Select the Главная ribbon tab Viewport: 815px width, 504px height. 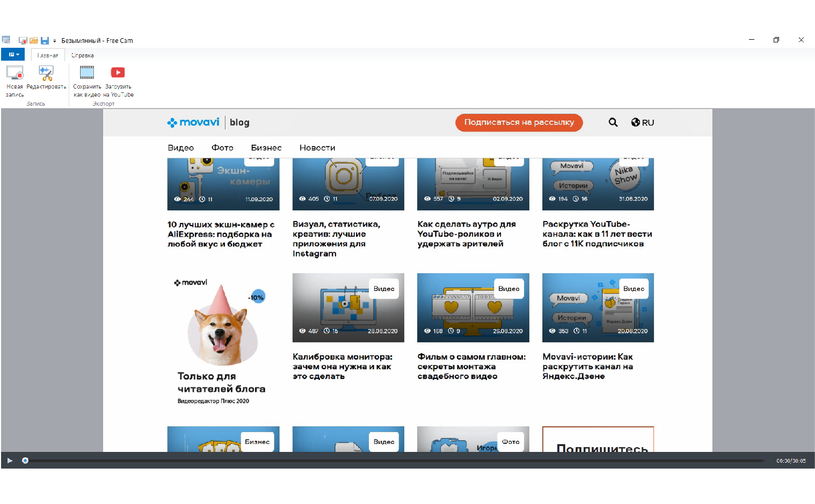[48, 55]
